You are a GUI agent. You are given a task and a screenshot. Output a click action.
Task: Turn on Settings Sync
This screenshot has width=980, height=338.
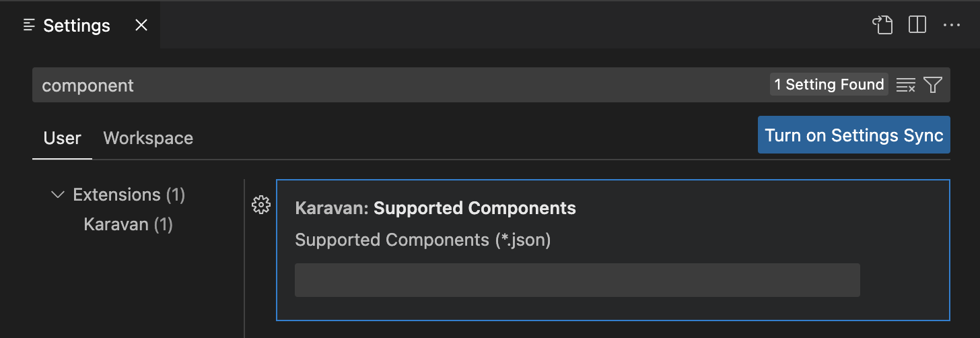(853, 135)
